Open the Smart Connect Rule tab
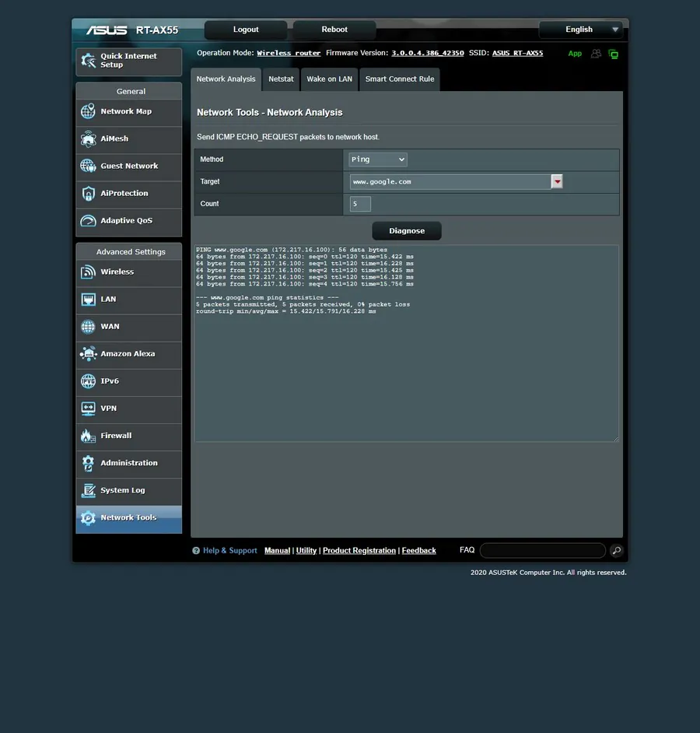This screenshot has height=733, width=700. click(x=400, y=79)
